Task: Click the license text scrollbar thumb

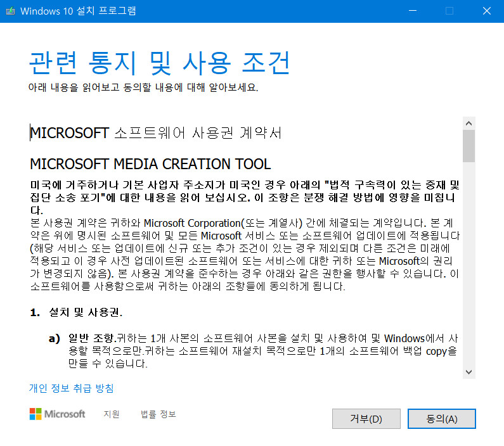Action: click(x=468, y=146)
